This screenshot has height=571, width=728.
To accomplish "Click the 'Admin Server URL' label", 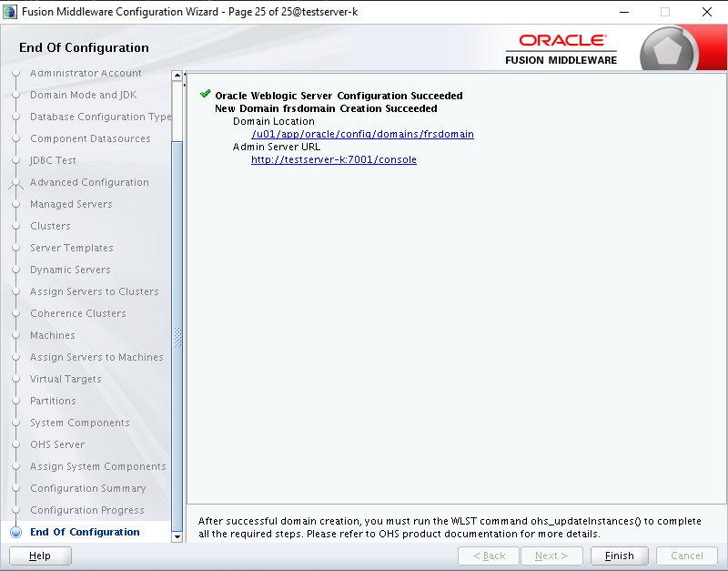I will [277, 147].
